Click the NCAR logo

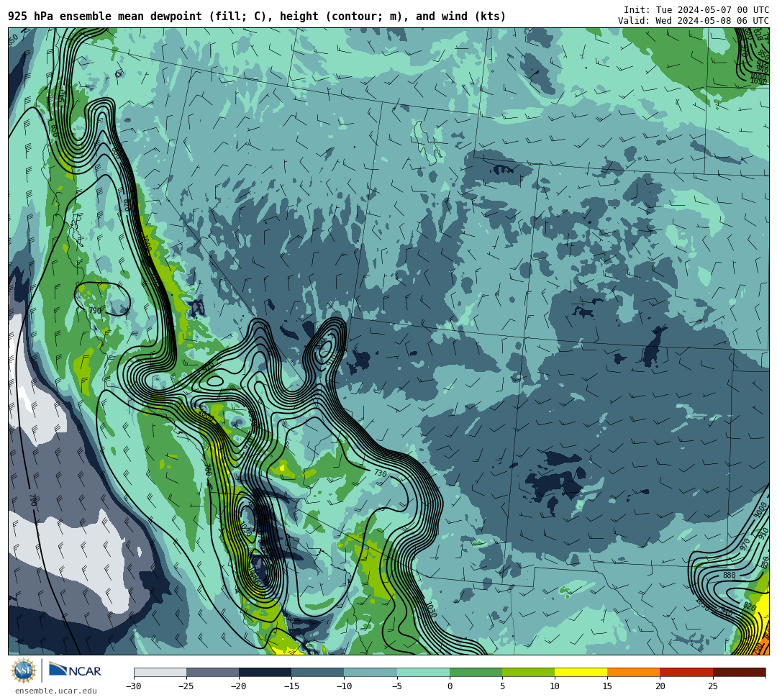click(75, 671)
